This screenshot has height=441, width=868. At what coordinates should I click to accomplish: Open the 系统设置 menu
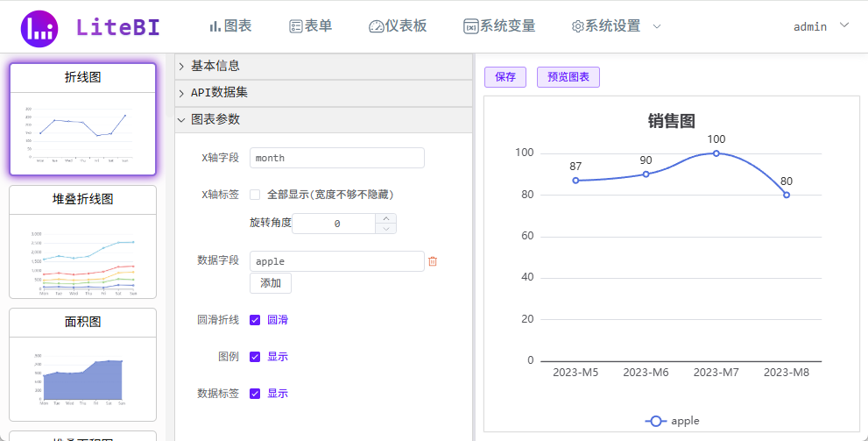pyautogui.click(x=606, y=26)
